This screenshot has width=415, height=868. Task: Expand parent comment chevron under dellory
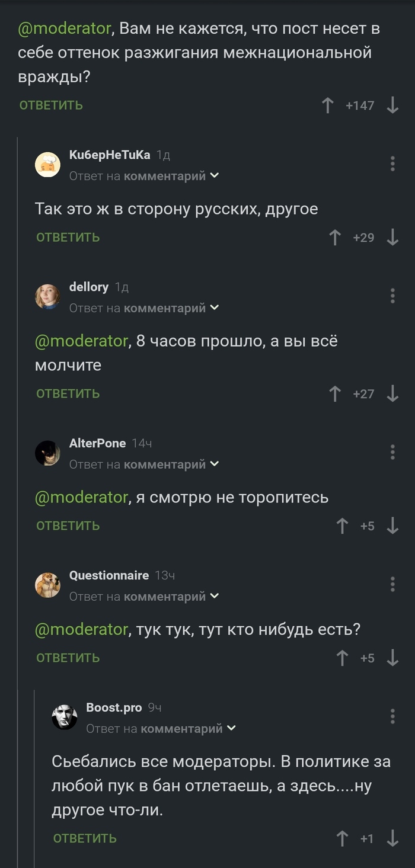click(215, 308)
